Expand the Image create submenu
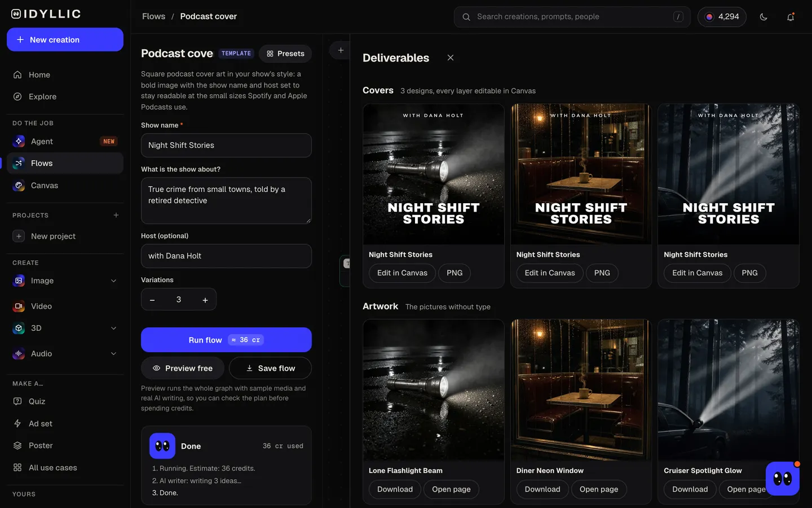 (113, 281)
